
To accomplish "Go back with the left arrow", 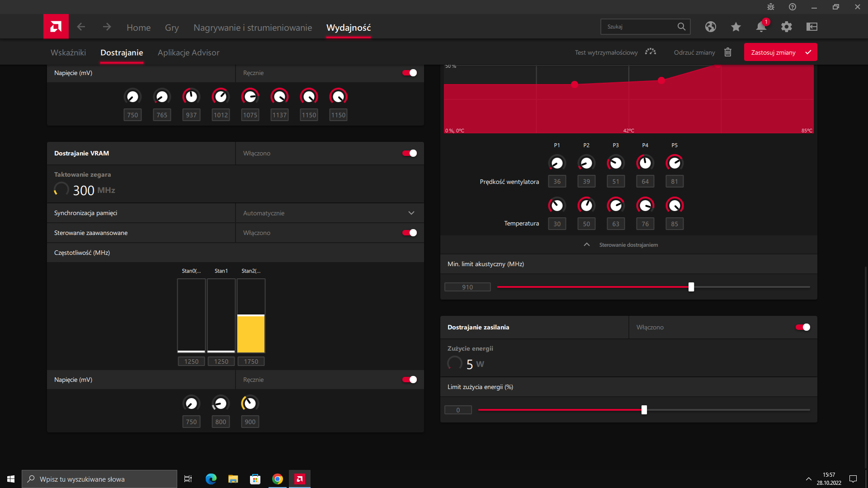I will 81,27.
